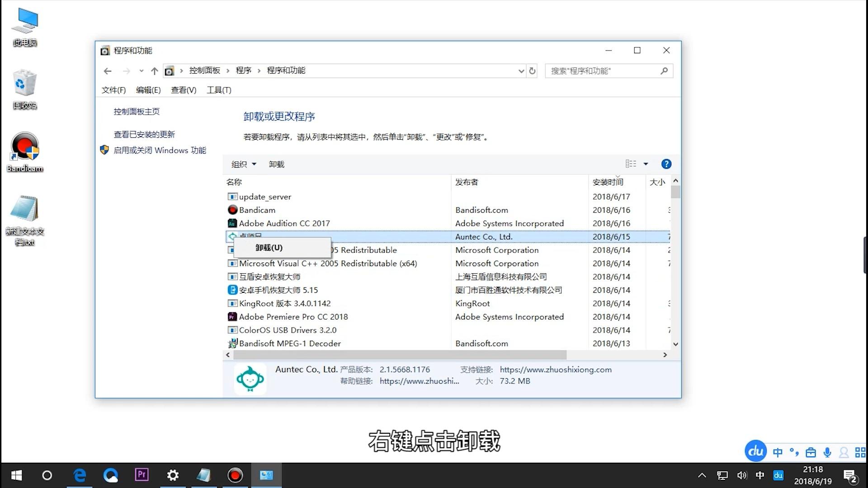
Task: Click the Baidu input du logo
Action: [x=755, y=451]
